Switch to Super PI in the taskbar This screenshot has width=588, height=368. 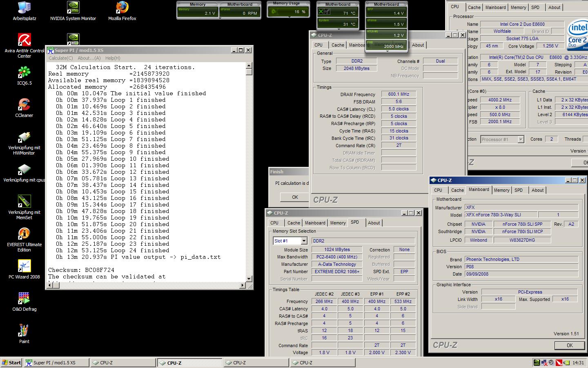tap(55, 363)
